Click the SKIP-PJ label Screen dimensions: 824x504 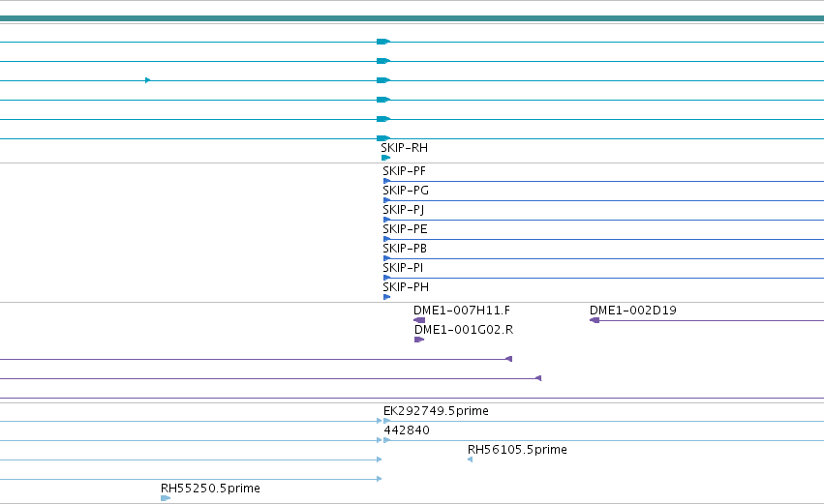point(403,210)
